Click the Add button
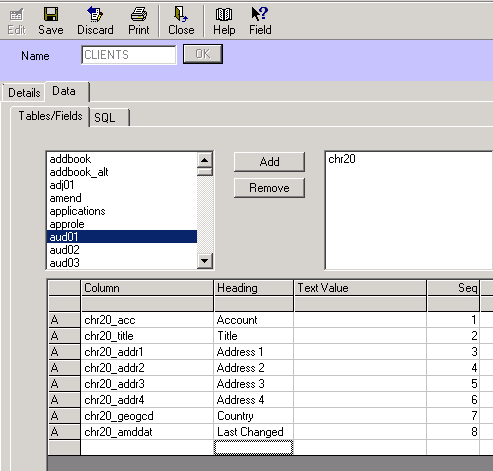493x471 pixels. [x=269, y=162]
